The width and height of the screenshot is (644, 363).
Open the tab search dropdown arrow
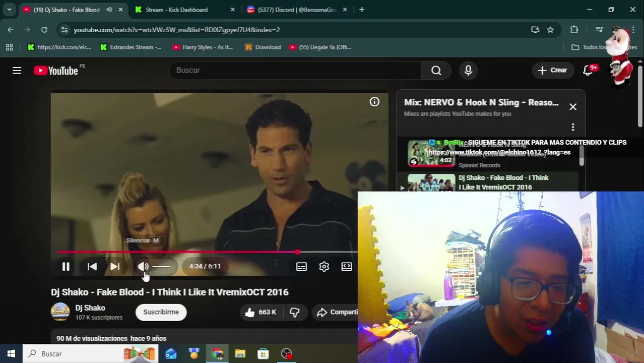[x=9, y=10]
